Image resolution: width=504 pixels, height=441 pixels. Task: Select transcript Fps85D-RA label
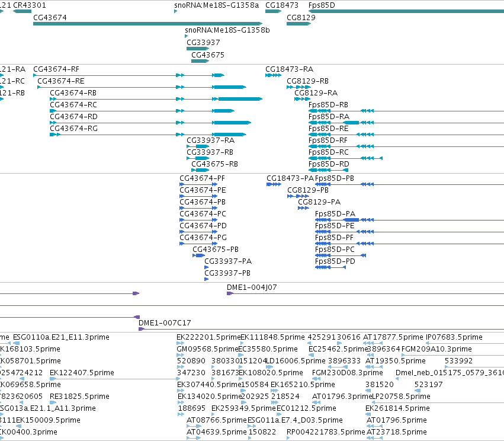tap(329, 117)
